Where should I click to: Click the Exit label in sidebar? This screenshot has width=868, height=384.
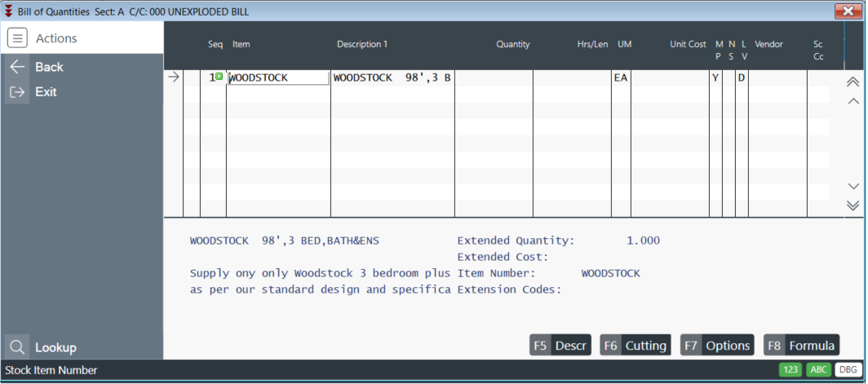[46, 92]
